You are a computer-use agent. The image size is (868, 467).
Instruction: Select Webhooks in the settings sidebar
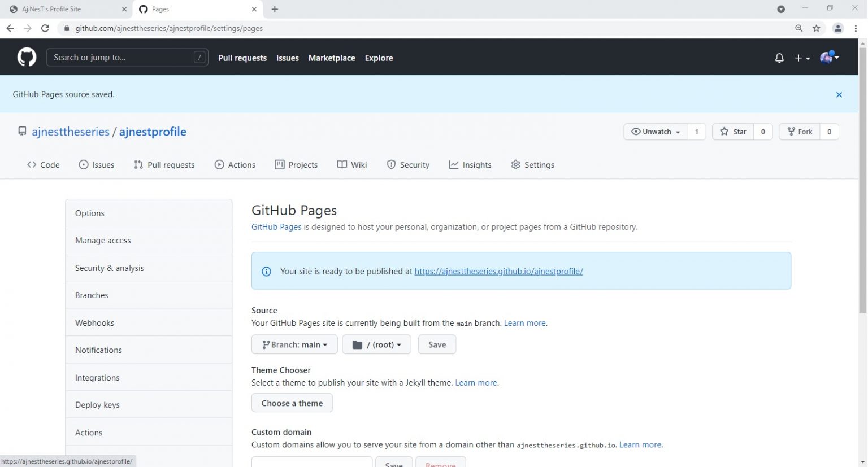(x=94, y=323)
